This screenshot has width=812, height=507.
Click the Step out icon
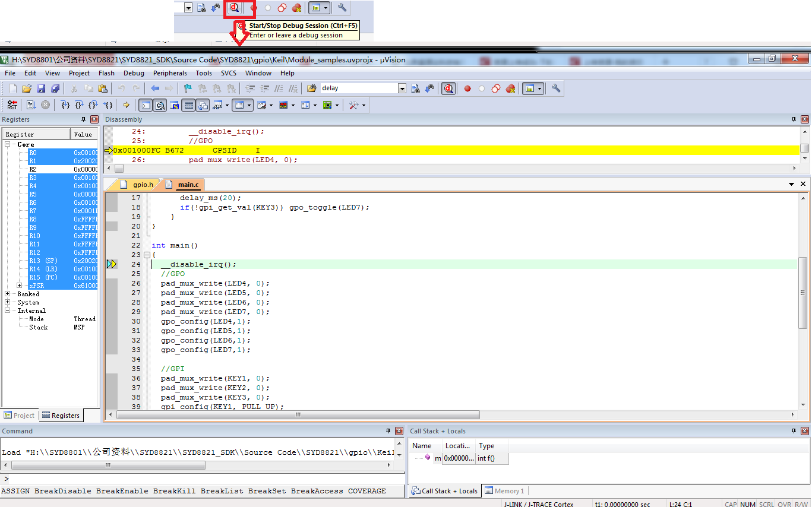[x=93, y=105]
